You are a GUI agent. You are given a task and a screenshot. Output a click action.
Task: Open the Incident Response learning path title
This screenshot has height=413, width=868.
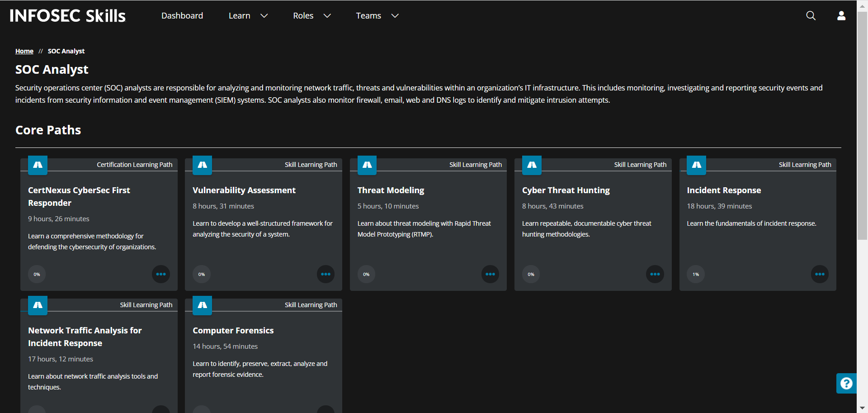[x=724, y=190]
